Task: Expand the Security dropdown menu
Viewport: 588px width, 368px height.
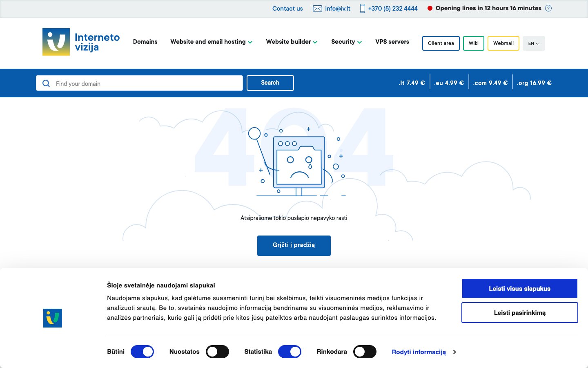Action: (x=346, y=42)
